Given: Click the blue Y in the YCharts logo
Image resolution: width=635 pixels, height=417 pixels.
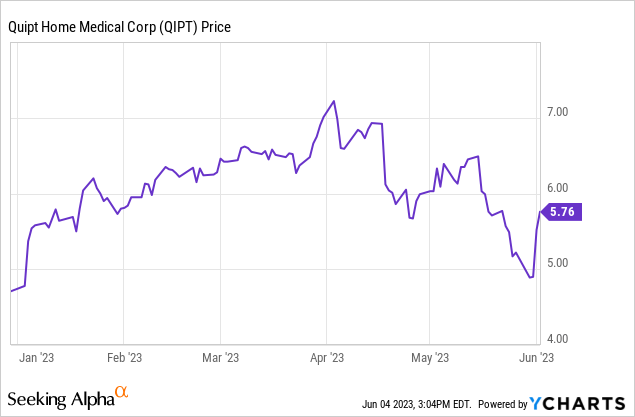Looking at the screenshot, I should coord(540,404).
